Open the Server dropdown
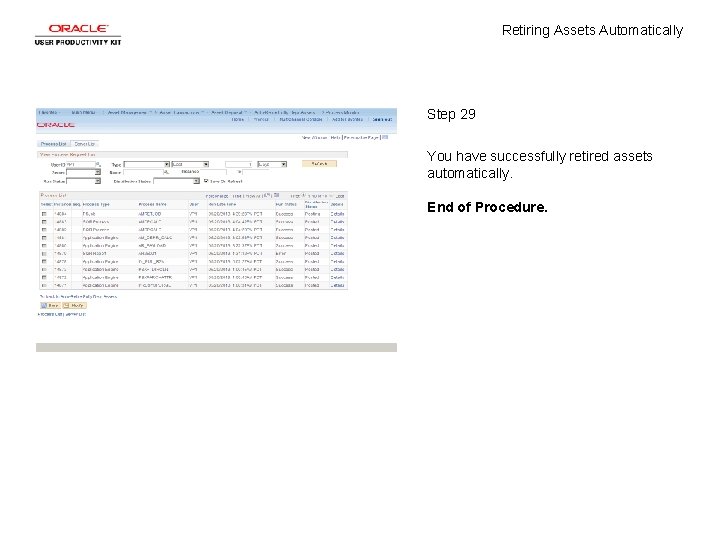Viewport: 720px width, 540px height. (x=83, y=173)
